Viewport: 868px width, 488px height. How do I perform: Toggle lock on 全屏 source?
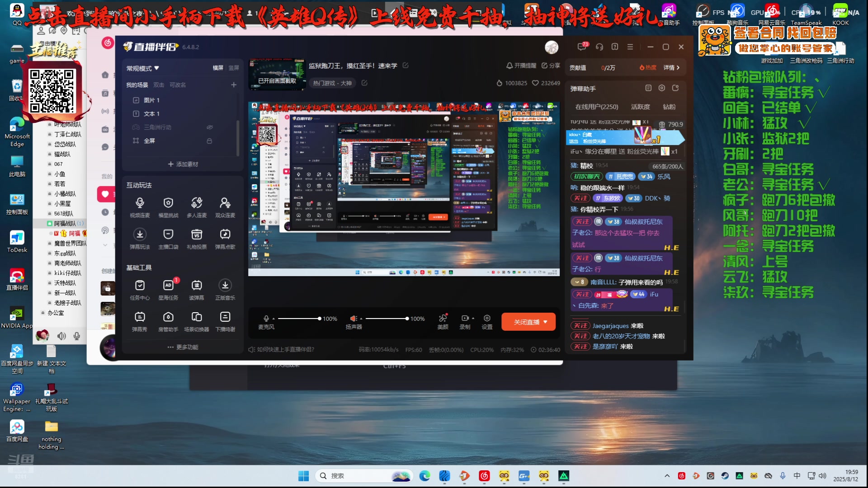point(209,141)
